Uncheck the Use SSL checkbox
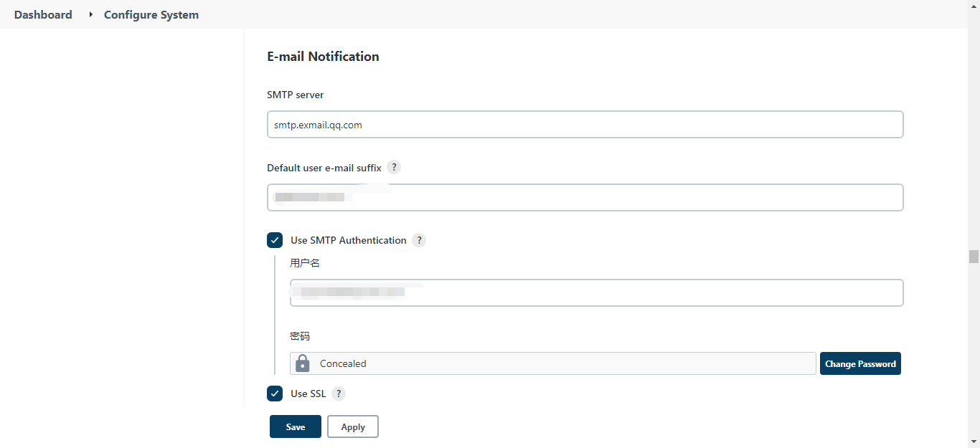Screen dimensions: 980x448 click(x=275, y=394)
